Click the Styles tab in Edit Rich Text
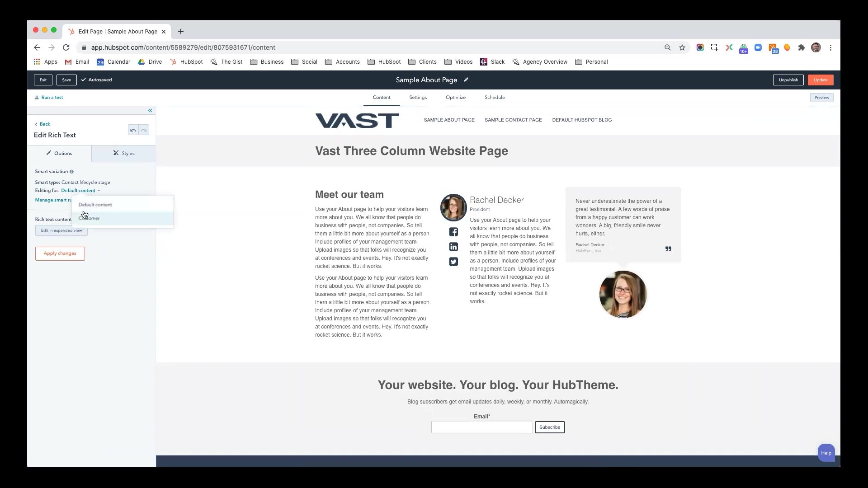Image resolution: width=868 pixels, height=488 pixels. point(123,153)
